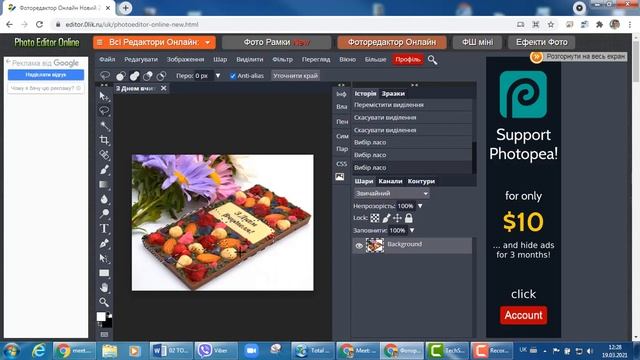Select the Move tool

pyautogui.click(x=104, y=96)
